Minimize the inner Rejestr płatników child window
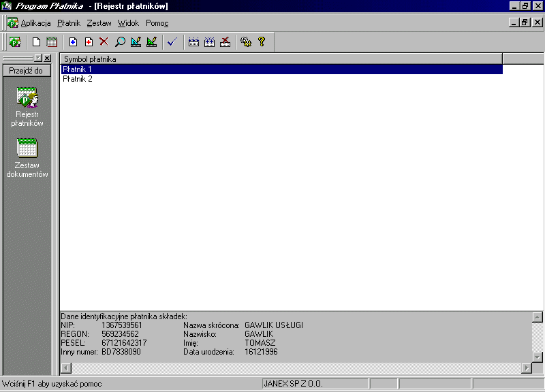 [514, 22]
